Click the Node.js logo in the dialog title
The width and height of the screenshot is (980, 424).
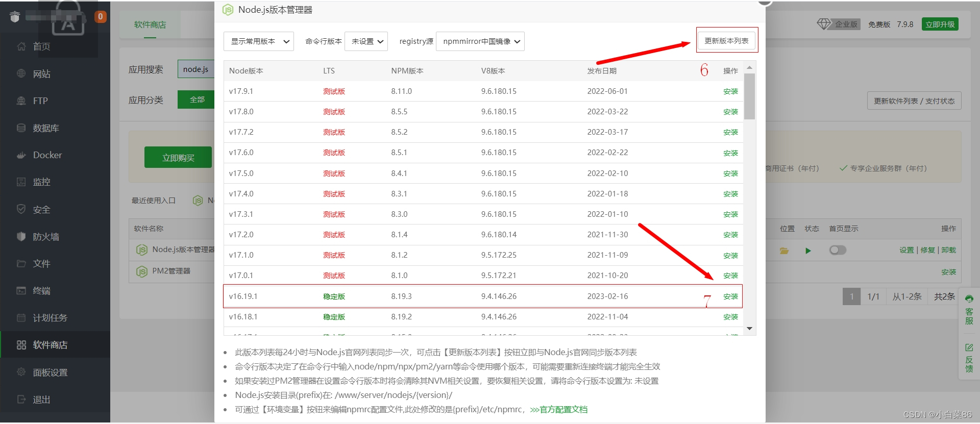click(228, 10)
